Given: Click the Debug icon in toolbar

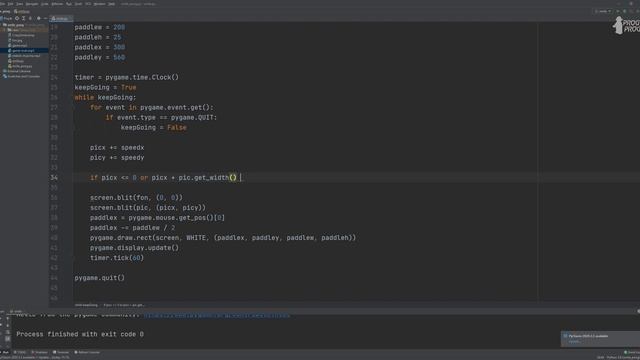Looking at the screenshot, I should (624, 11).
